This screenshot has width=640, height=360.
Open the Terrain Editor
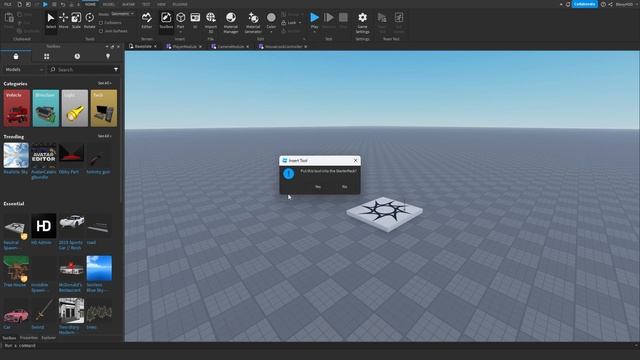point(147,21)
